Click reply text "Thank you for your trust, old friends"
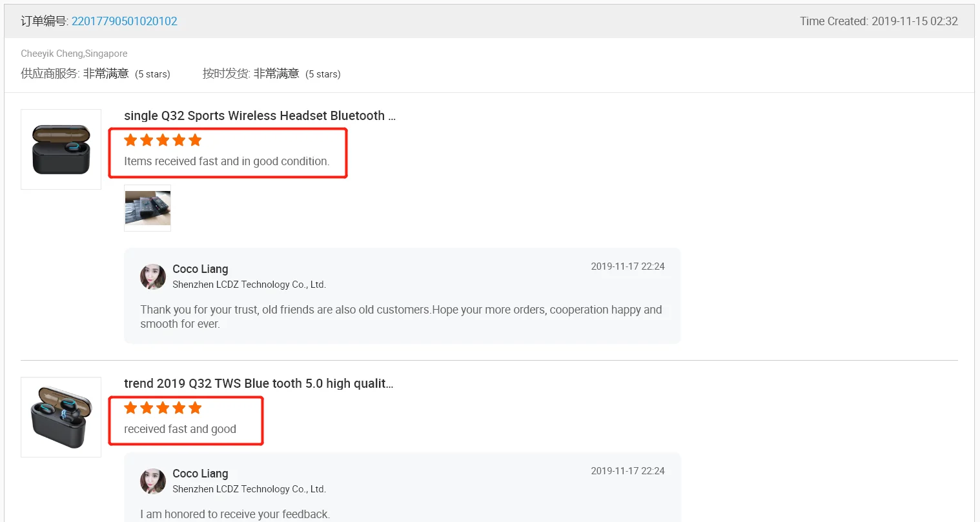Viewport: 980px width, 522px height. coord(401,317)
